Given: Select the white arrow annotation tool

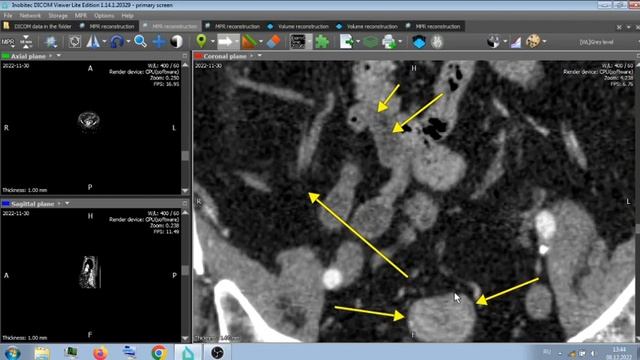Looking at the screenshot, I should (x=225, y=42).
